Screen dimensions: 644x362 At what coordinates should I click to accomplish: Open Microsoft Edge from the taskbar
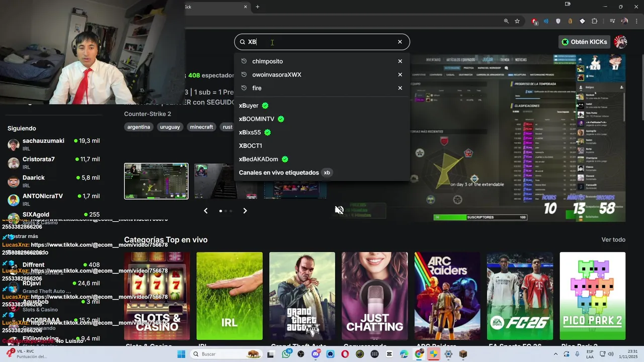[x=404, y=354]
